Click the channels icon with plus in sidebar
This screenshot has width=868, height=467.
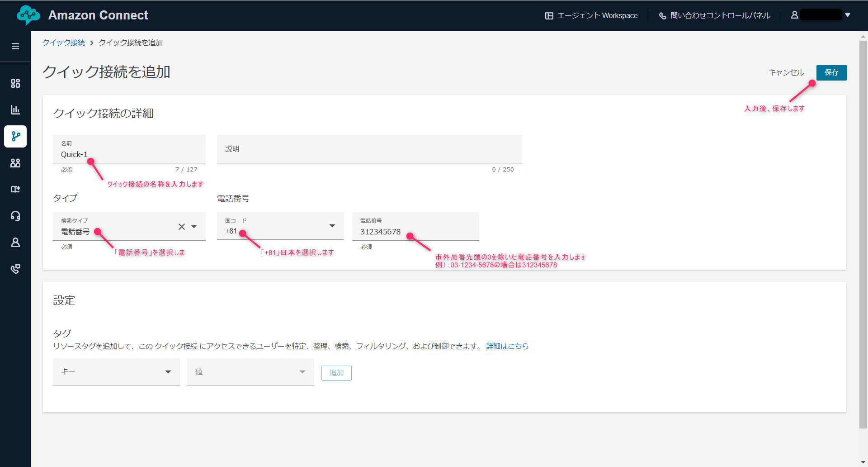tap(15, 189)
